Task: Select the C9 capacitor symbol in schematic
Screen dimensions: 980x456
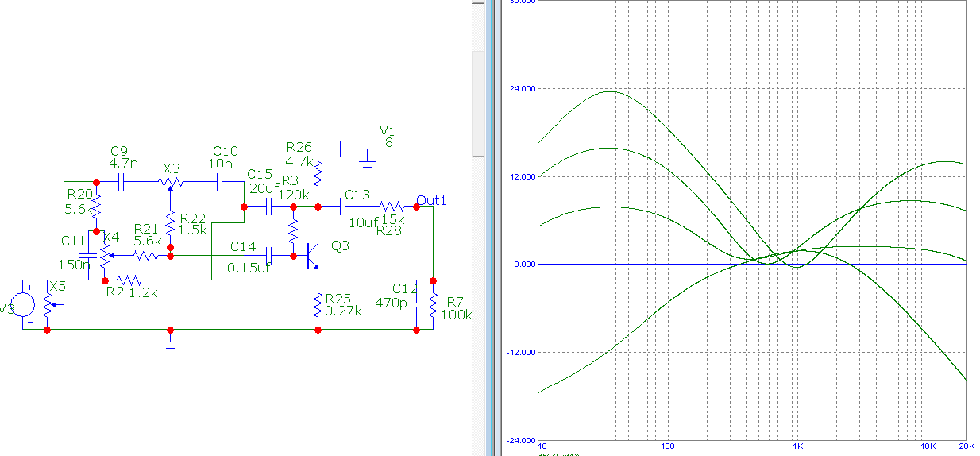Action: tap(122, 183)
